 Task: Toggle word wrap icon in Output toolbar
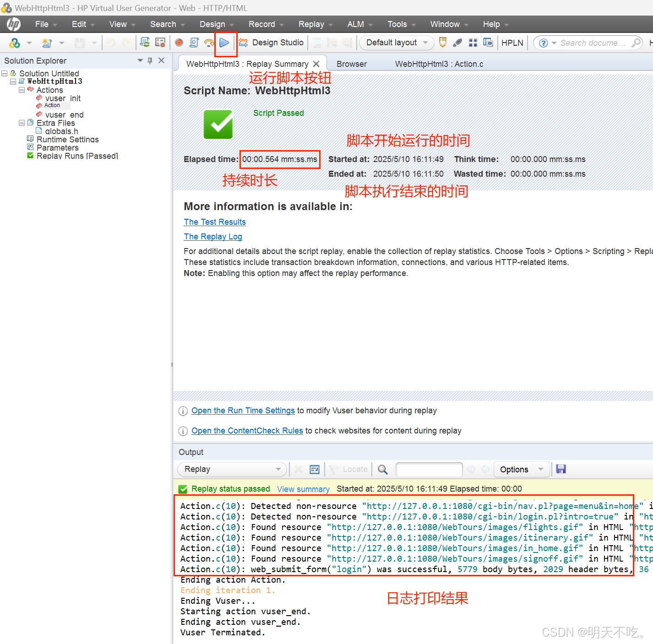click(x=315, y=469)
